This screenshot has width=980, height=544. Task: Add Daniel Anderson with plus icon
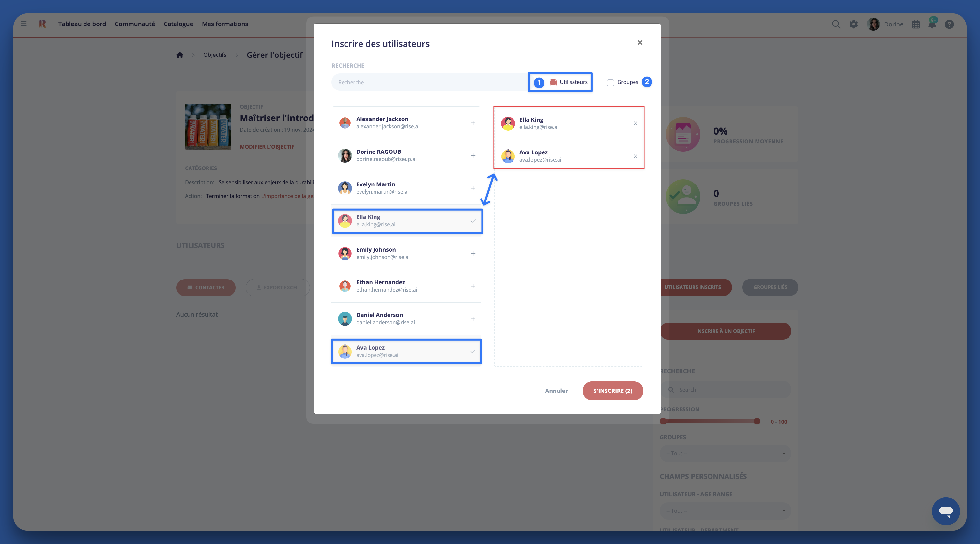[473, 319]
